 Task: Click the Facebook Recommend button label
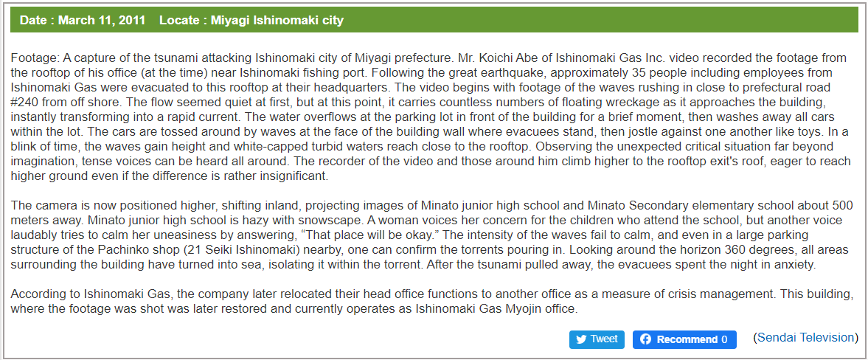[687, 339]
